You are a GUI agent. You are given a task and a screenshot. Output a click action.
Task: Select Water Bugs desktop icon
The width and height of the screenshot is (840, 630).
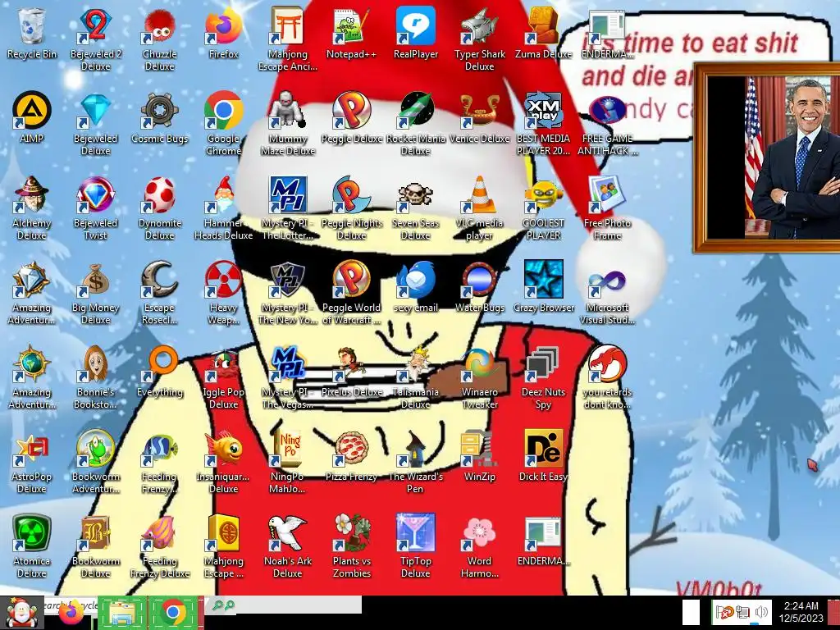pyautogui.click(x=479, y=287)
